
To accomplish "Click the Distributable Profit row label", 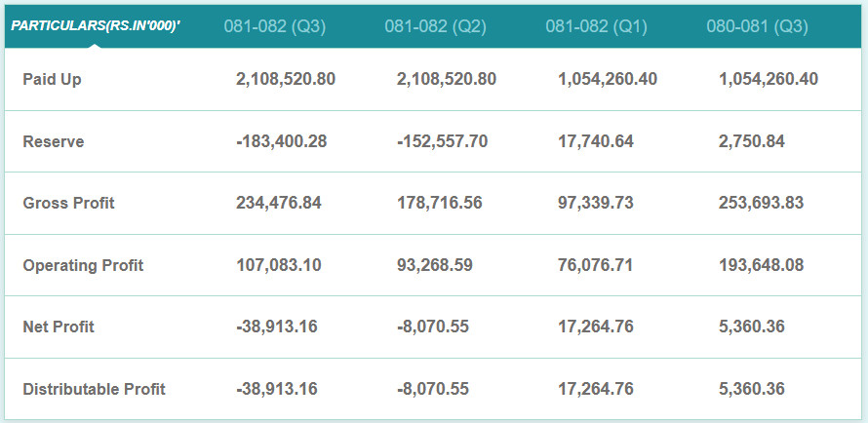I will coord(94,389).
